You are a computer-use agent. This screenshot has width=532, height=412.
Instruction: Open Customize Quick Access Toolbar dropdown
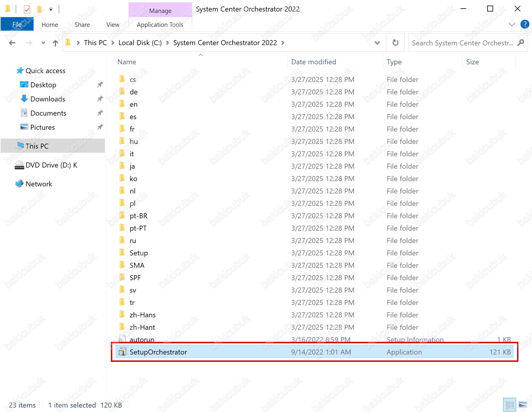[x=51, y=9]
